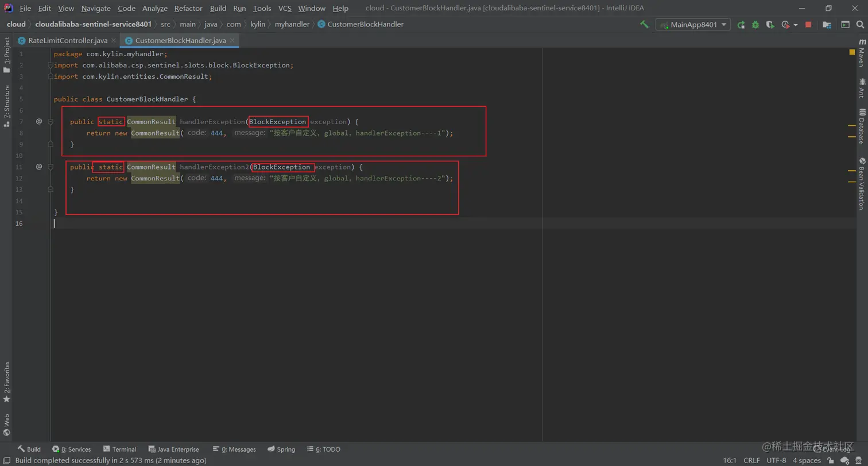Click the yellow inspection status indicator
868x466 pixels.
click(852, 52)
